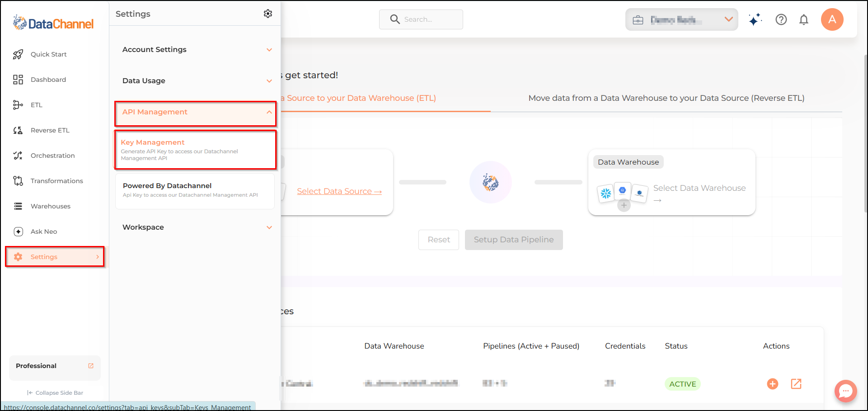The height and width of the screenshot is (411, 868).
Task: Select the ETL sidebar icon
Action: pyautogui.click(x=18, y=105)
